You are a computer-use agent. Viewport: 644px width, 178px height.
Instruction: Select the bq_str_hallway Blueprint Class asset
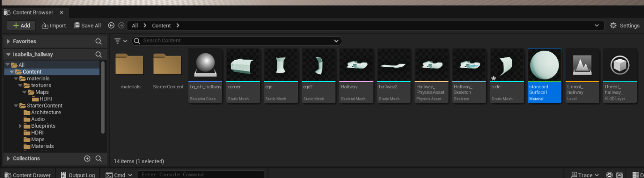(x=205, y=75)
